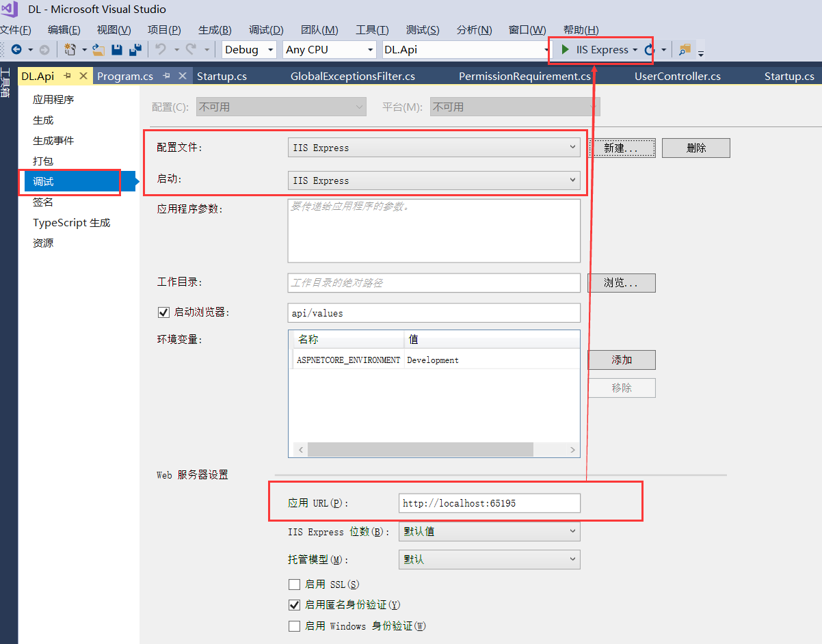Click the environment variables horizontal scrollbar thumb
Viewport: 822px width, 644px height.
point(420,449)
